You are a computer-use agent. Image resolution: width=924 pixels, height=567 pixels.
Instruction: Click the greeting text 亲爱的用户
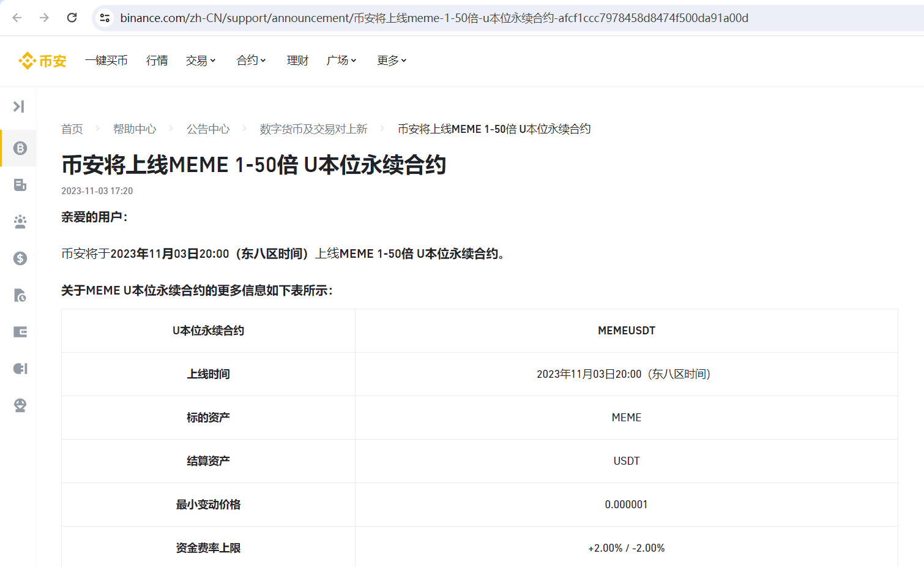(x=94, y=217)
